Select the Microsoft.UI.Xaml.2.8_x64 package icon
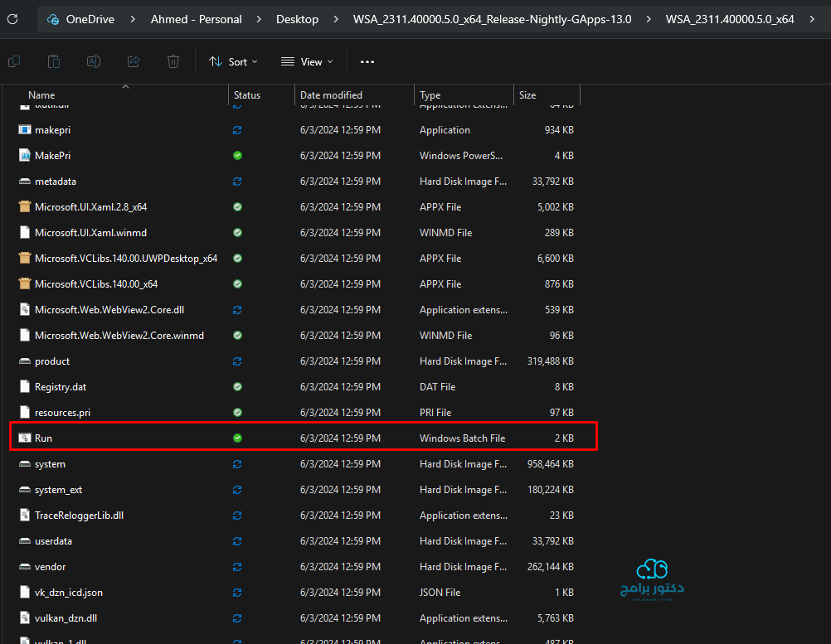This screenshot has width=831, height=644. pos(24,207)
